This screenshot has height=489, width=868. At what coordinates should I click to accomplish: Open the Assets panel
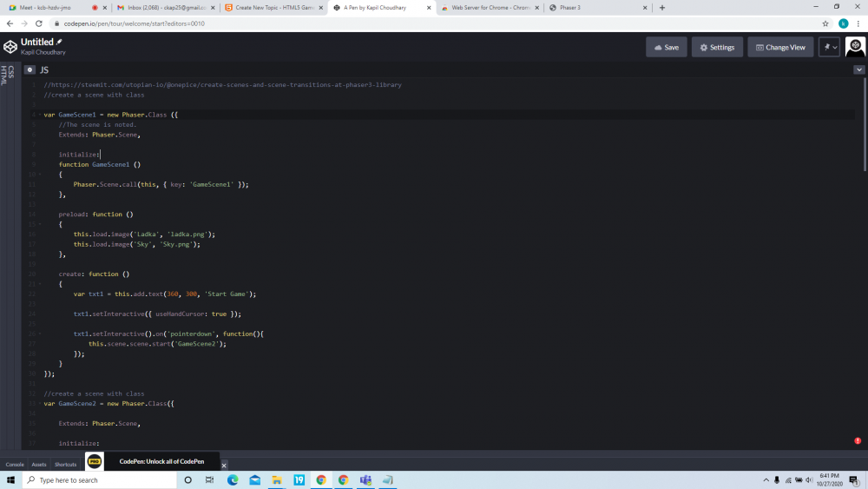coord(39,465)
